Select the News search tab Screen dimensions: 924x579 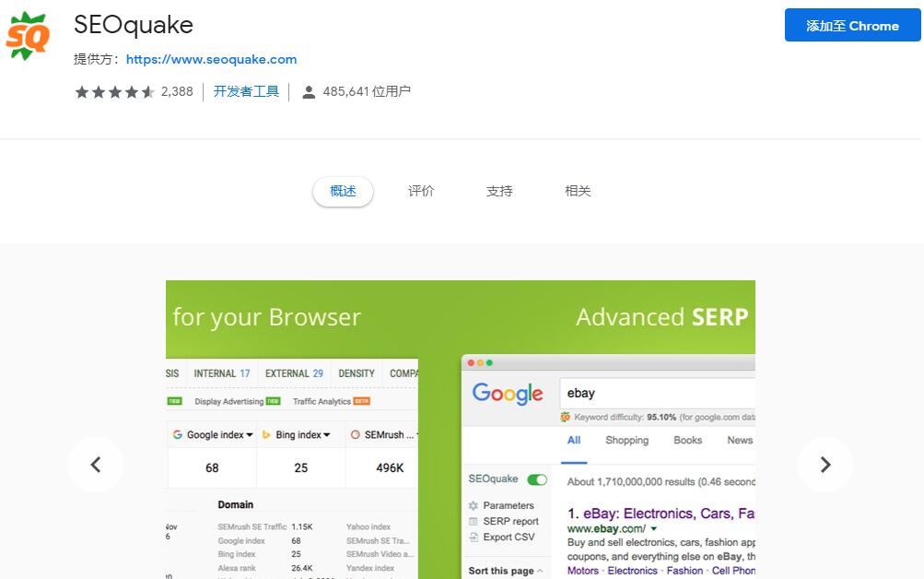tap(740, 440)
